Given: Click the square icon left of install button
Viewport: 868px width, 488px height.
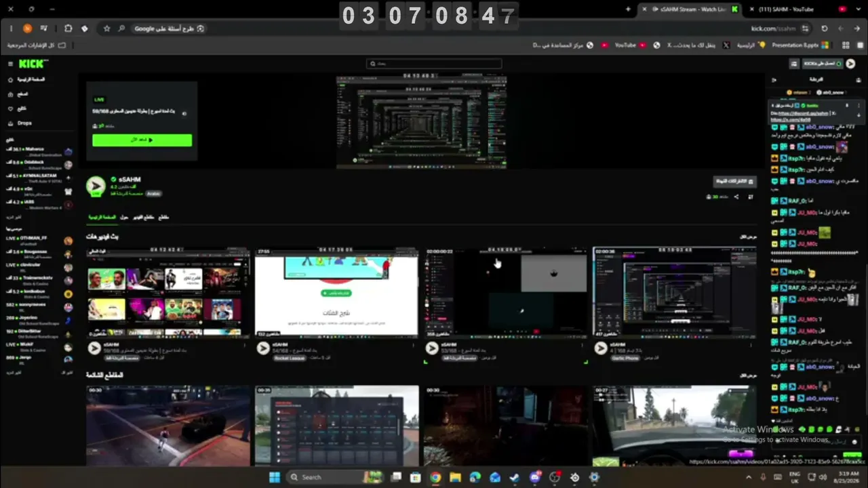Looking at the screenshot, I should (794, 64).
